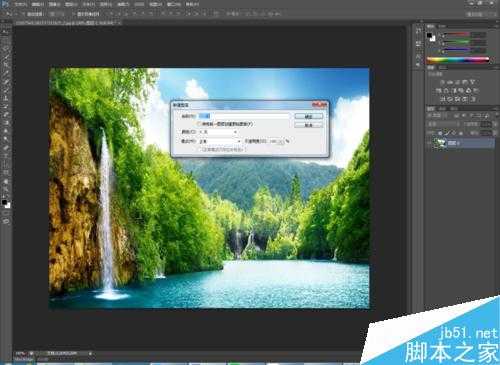This screenshot has width=500, height=365.
Task: Click the first adjustment icon in Adjustments panel
Action: point(442,82)
